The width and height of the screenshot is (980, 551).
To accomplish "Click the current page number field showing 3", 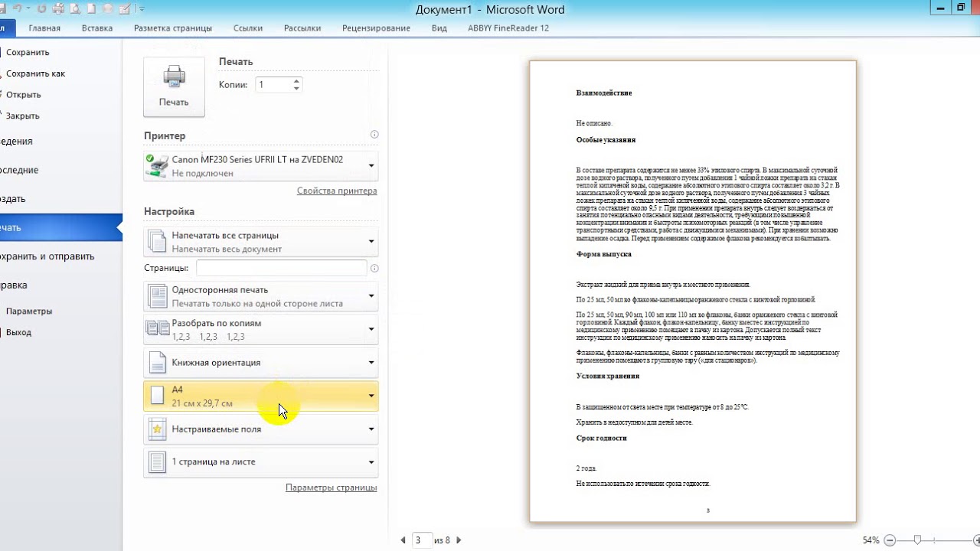I will (422, 540).
